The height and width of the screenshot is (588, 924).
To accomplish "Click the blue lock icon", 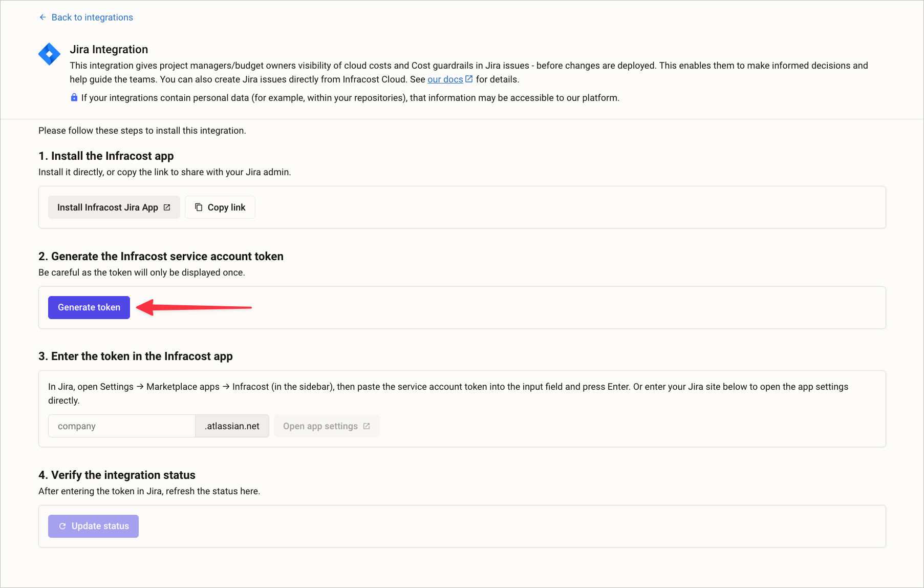I will (74, 97).
